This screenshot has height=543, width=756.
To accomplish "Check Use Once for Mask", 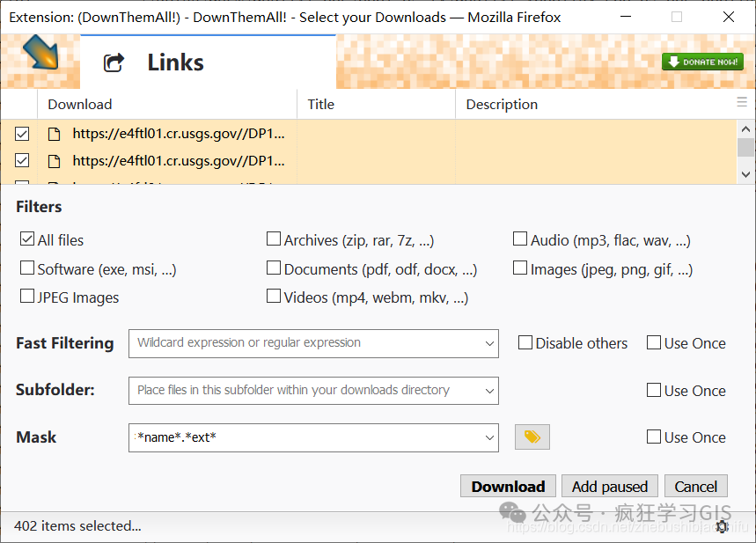I will pos(654,437).
